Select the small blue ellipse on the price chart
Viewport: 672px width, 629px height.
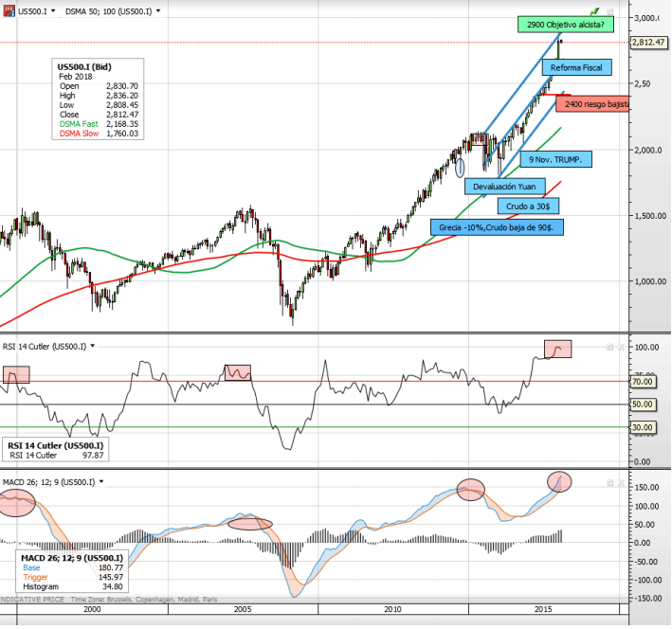[x=460, y=168]
